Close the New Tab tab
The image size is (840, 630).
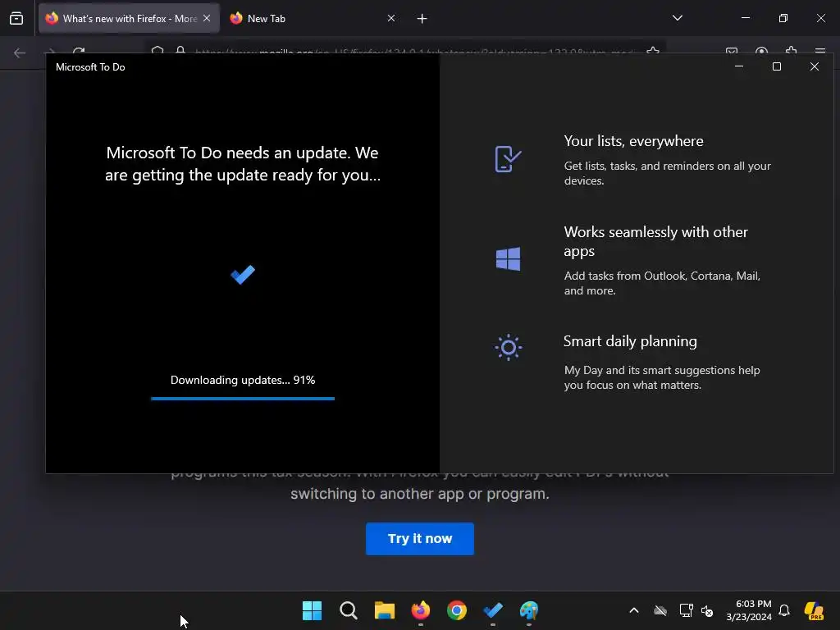tap(391, 18)
